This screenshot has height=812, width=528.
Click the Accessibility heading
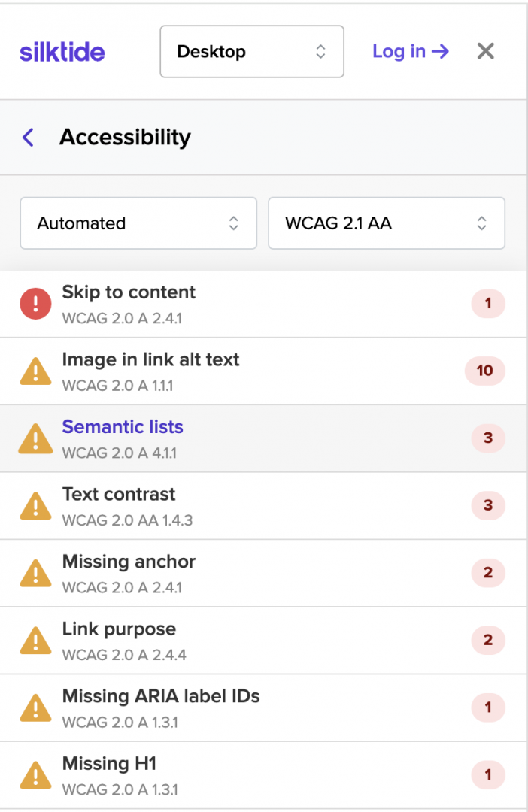[125, 137]
